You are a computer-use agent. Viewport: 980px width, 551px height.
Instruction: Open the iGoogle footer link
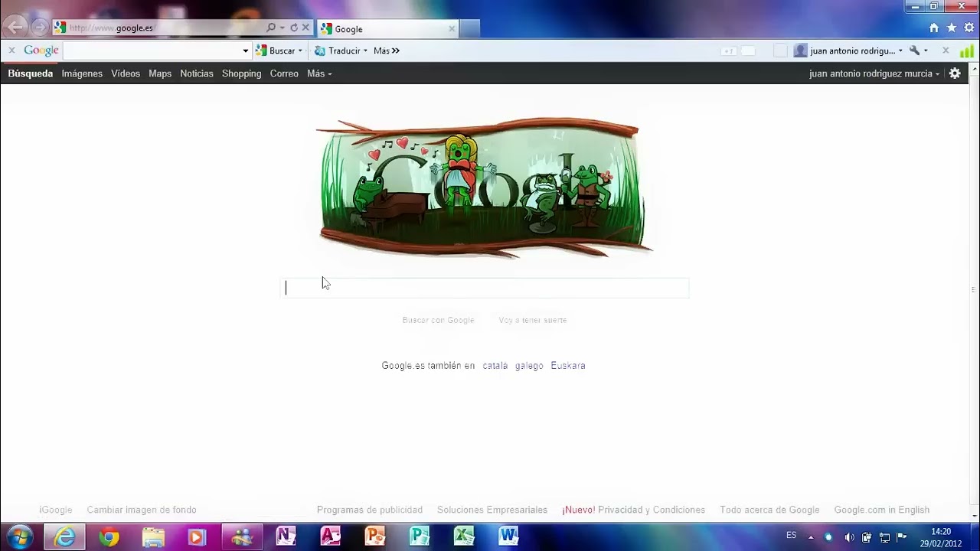(56, 510)
